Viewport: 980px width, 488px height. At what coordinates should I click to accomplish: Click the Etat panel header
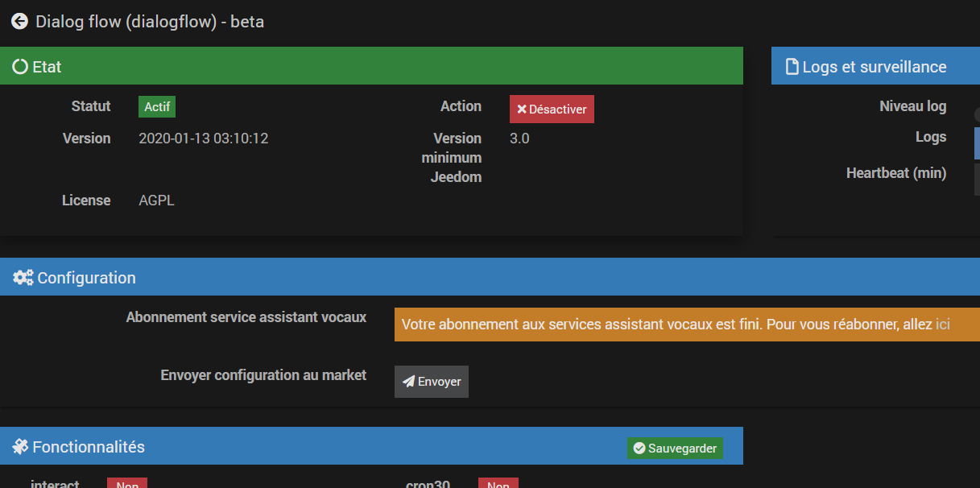coord(371,66)
